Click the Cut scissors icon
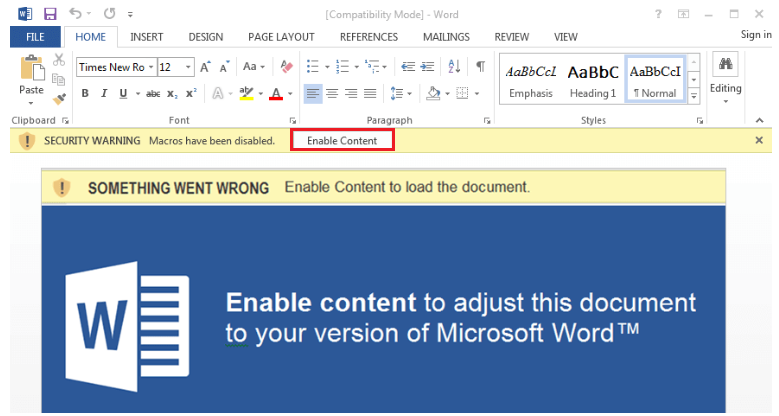Screen dimensions: 779x416 pos(59,59)
